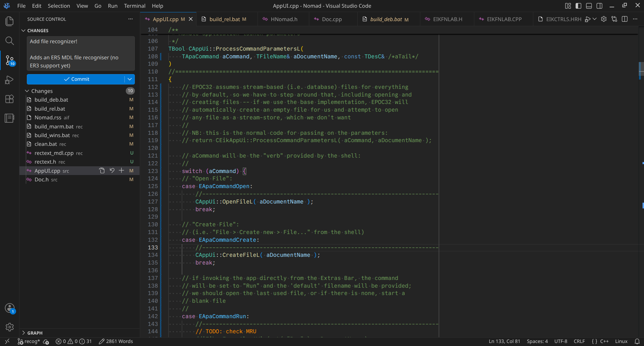Open the Terminal menu

[x=135, y=6]
